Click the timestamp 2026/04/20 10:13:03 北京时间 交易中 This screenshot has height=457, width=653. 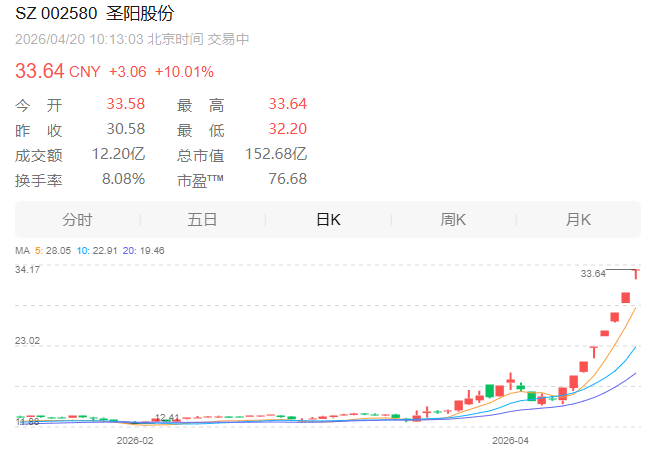pos(132,39)
